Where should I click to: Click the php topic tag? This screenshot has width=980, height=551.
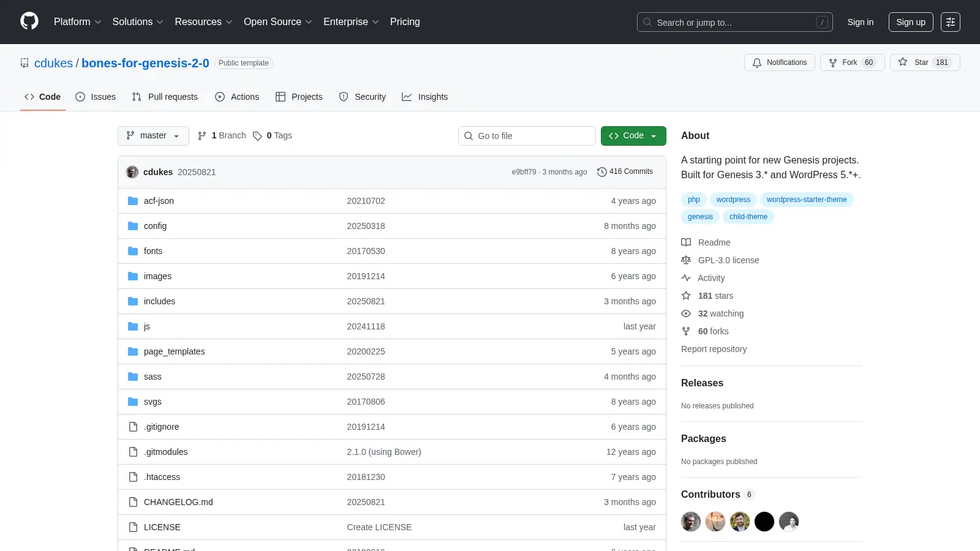[694, 200]
